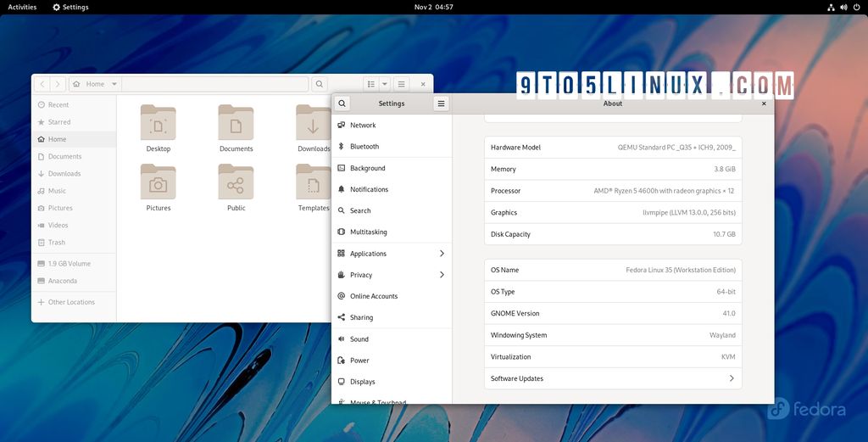
Task: Open Sound settings panel
Action: point(392,339)
